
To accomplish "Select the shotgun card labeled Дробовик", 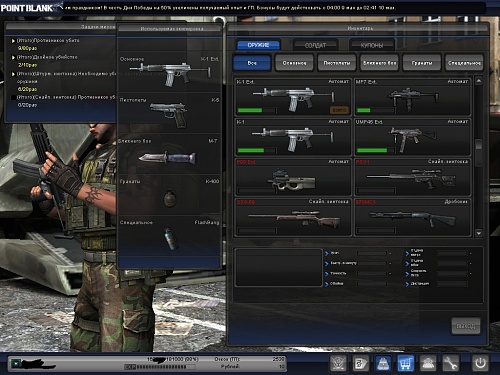I will [412, 217].
